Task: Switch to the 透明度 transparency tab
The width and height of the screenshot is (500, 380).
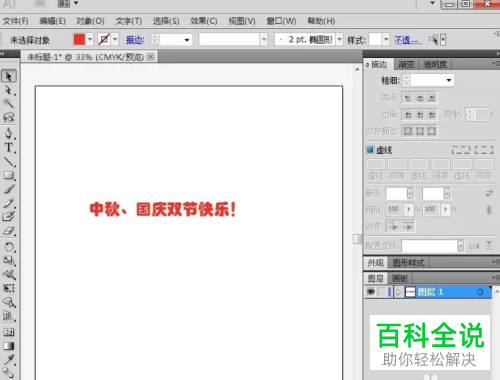Action: (x=435, y=64)
